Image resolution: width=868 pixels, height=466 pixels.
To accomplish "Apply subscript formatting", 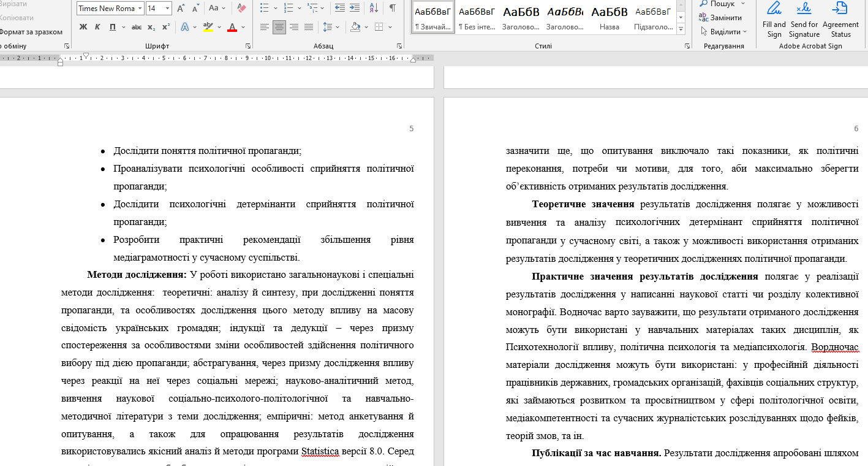I will pyautogui.click(x=151, y=27).
